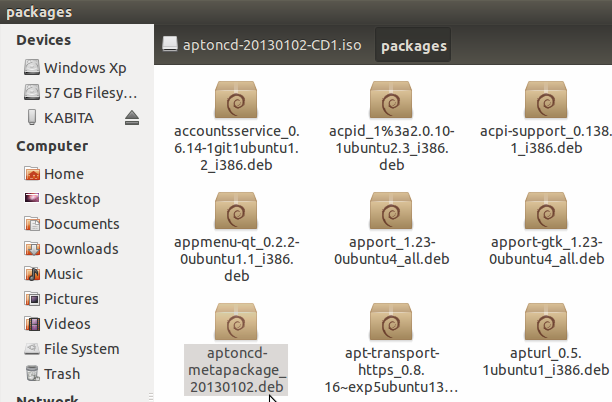
Task: Click the aptoncd-metapackage deb icon
Action: coord(236,322)
